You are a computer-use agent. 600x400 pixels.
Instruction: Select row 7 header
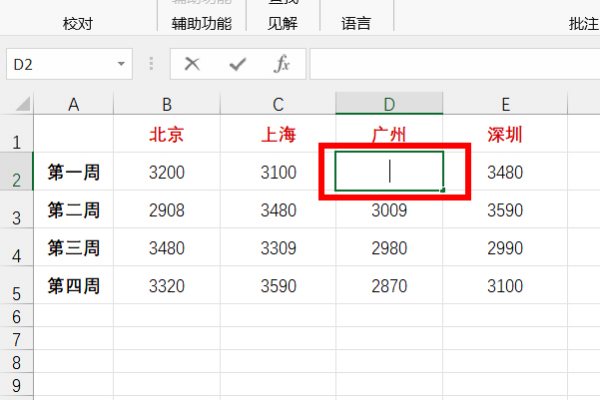click(x=16, y=338)
